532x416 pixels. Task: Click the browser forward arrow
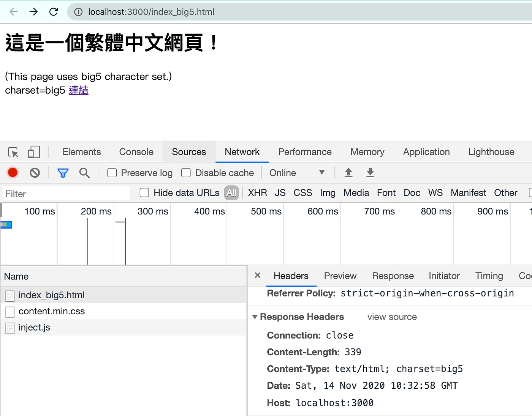click(33, 12)
